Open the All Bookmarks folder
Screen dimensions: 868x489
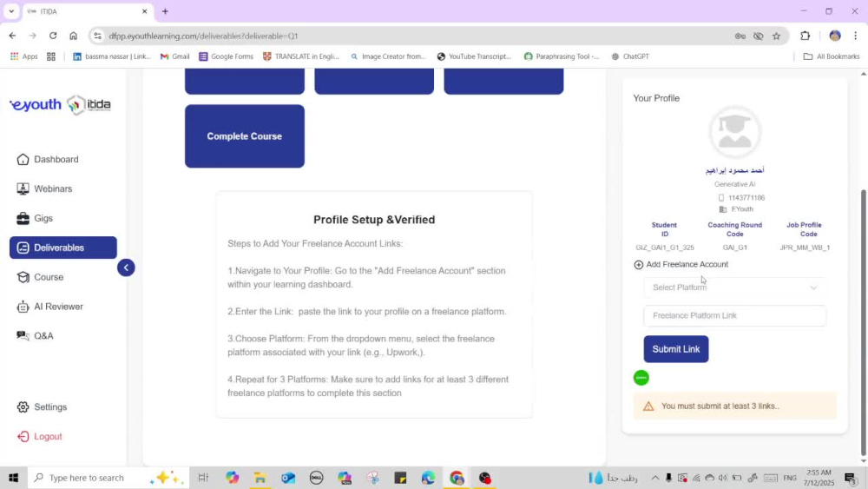point(831,56)
